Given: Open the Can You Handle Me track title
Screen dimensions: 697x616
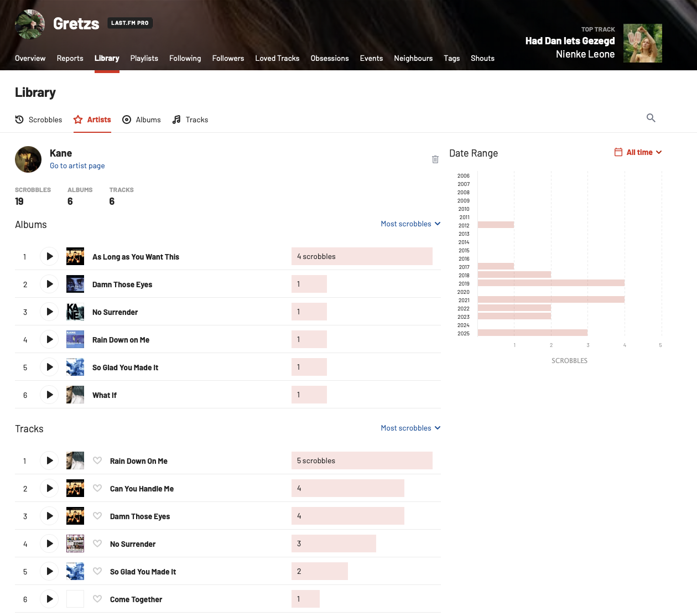Looking at the screenshot, I should pyautogui.click(x=142, y=489).
